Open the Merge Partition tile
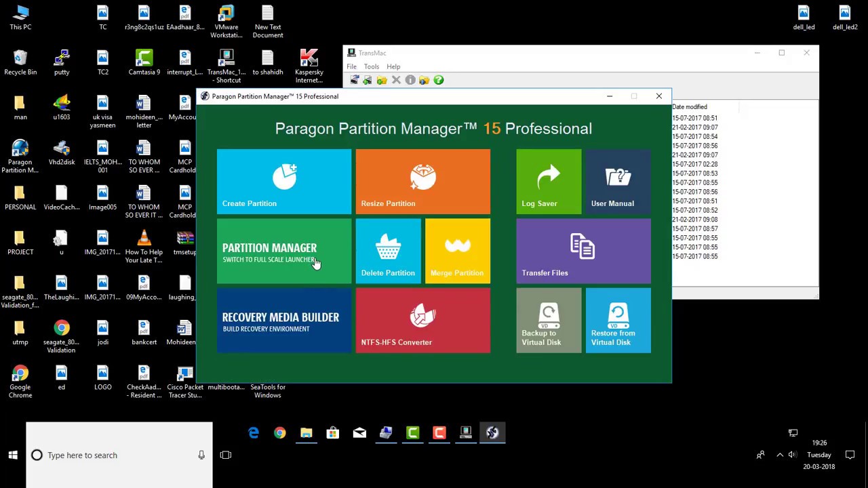The height and width of the screenshot is (488, 868). 457,251
